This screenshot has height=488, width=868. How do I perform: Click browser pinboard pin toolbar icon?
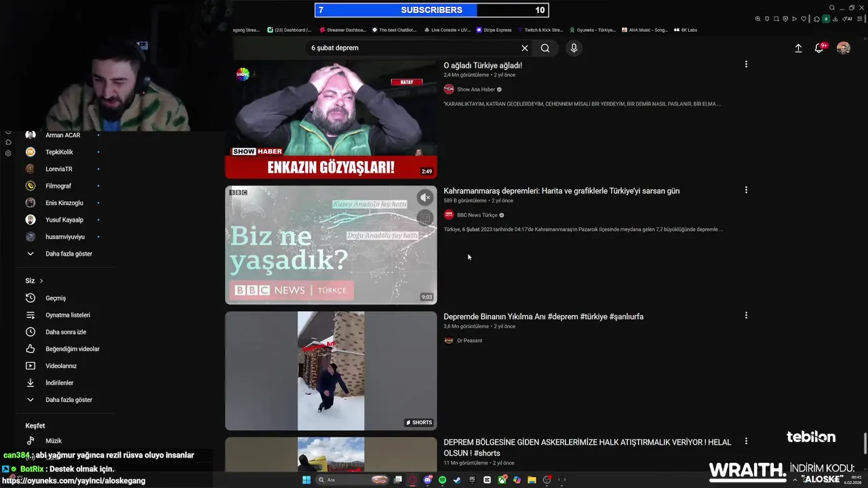(767, 18)
